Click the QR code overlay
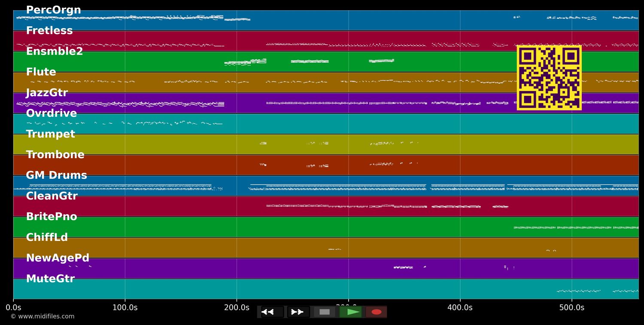 [549, 78]
